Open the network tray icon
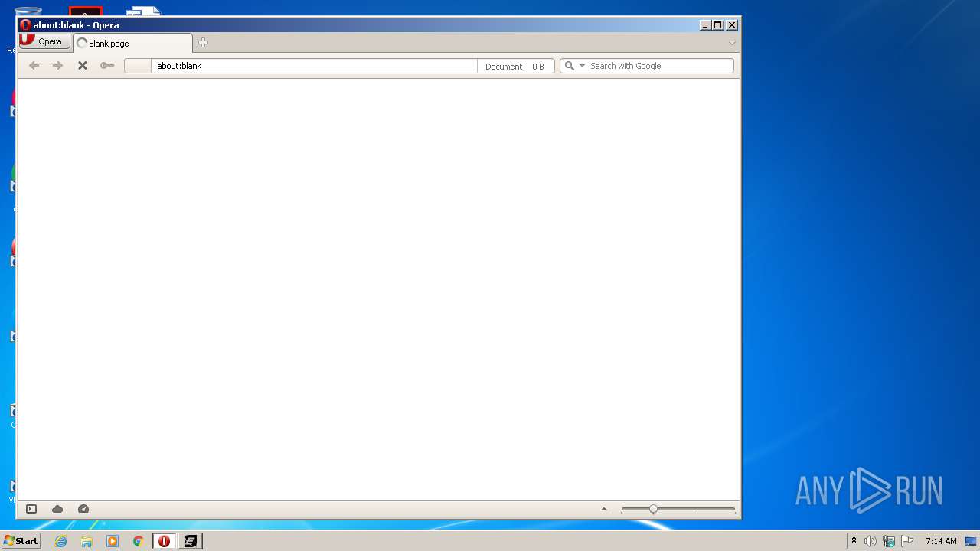This screenshot has width=980, height=551. (888, 541)
